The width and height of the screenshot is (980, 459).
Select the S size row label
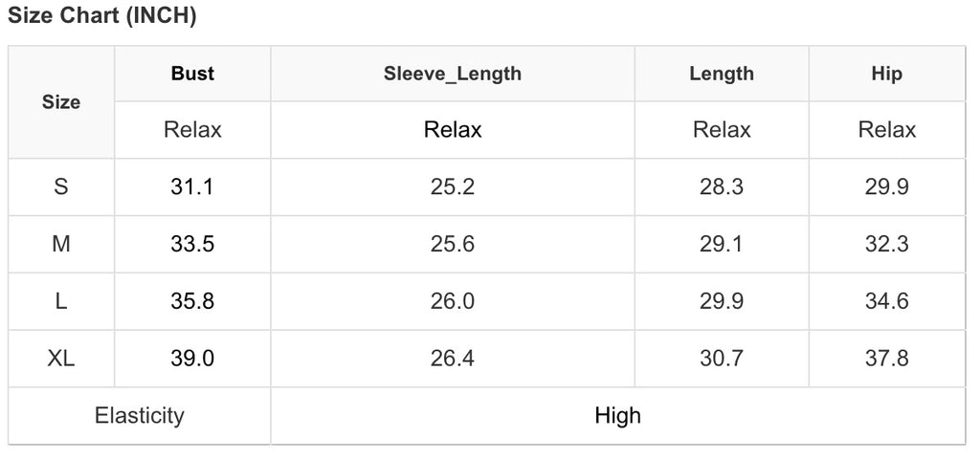click(61, 186)
